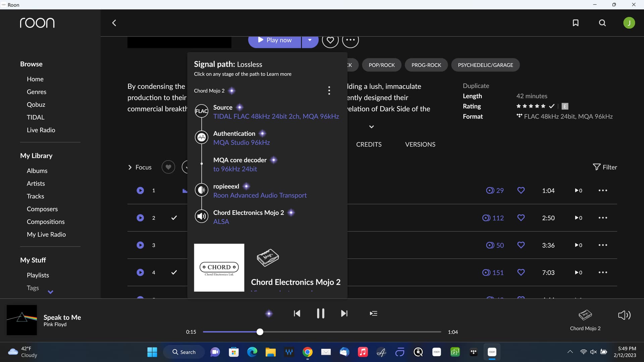
Task: Click the FLAC source stage icon
Action: point(202,111)
